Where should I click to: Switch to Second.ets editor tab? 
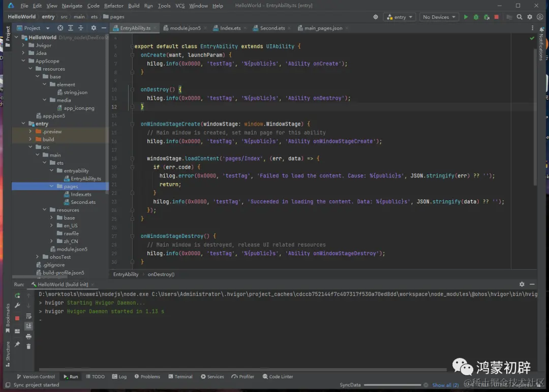click(x=272, y=28)
